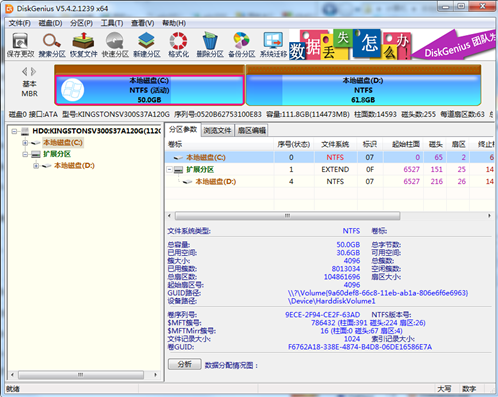Screen dimensions: 498x397
Task: Click the 快速分区 (Quick partition) icon
Action: click(x=115, y=45)
